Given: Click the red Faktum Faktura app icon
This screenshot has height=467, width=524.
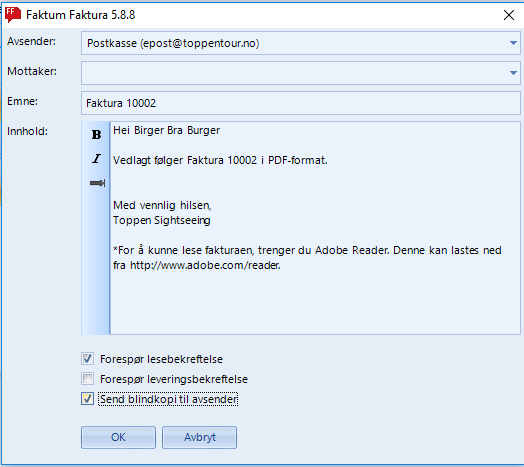Looking at the screenshot, I should [x=13, y=15].
